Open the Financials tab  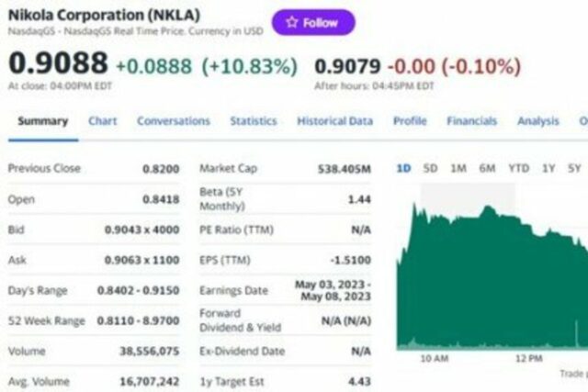click(471, 121)
